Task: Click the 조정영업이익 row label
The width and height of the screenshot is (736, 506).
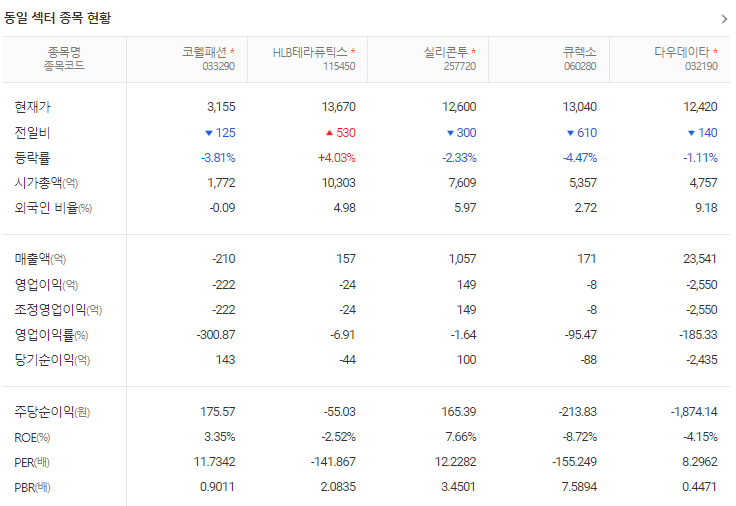Action: pyautogui.click(x=58, y=310)
